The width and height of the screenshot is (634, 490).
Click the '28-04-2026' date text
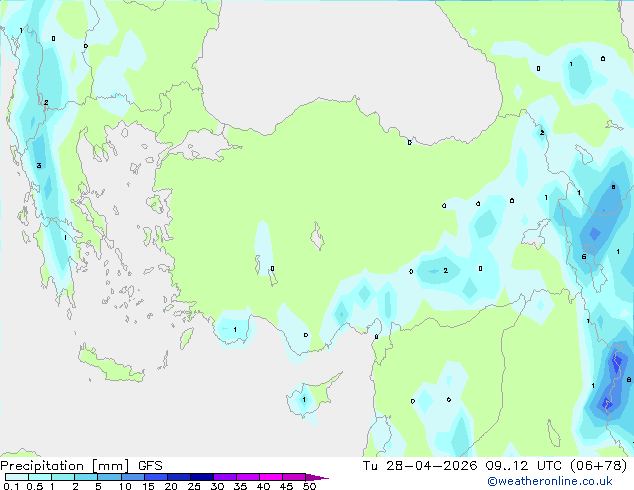pos(431,466)
